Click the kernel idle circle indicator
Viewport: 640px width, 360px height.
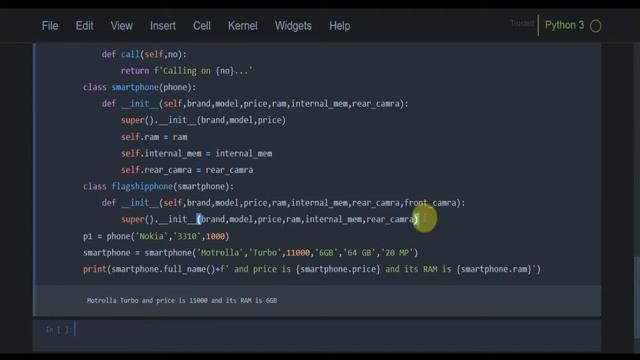coord(596,26)
